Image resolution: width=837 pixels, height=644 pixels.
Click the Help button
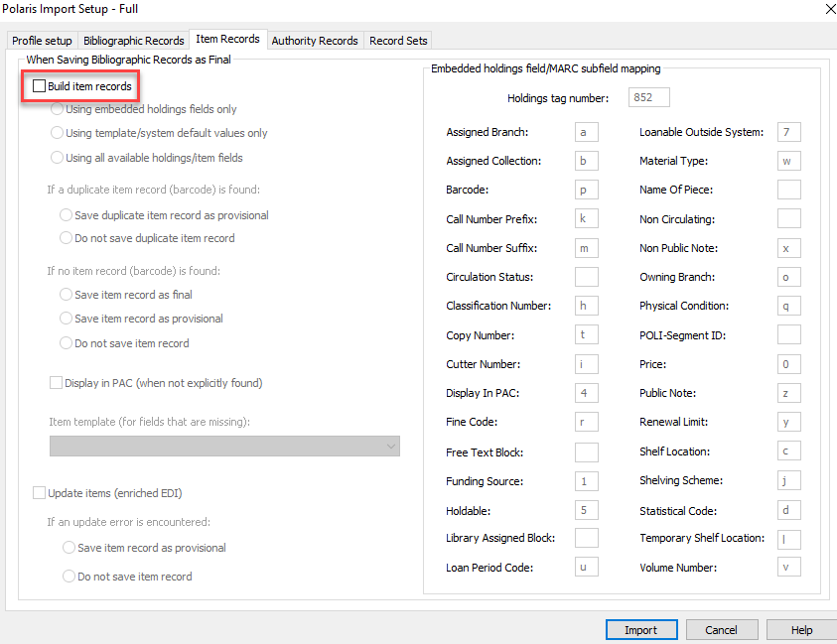tap(802, 630)
